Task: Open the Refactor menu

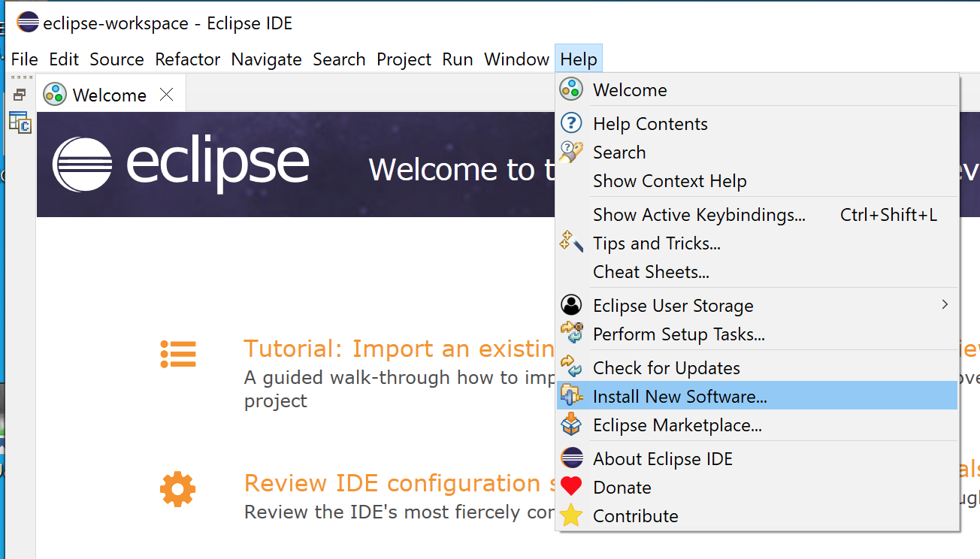Action: [x=188, y=59]
